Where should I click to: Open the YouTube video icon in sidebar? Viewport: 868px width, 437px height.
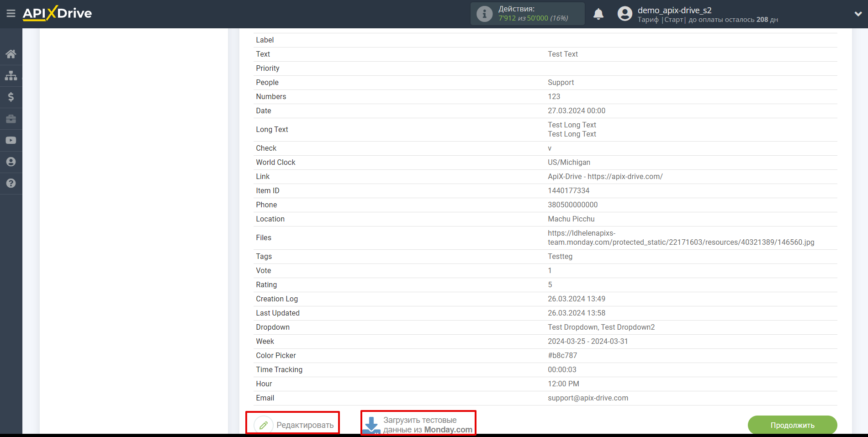(x=11, y=140)
